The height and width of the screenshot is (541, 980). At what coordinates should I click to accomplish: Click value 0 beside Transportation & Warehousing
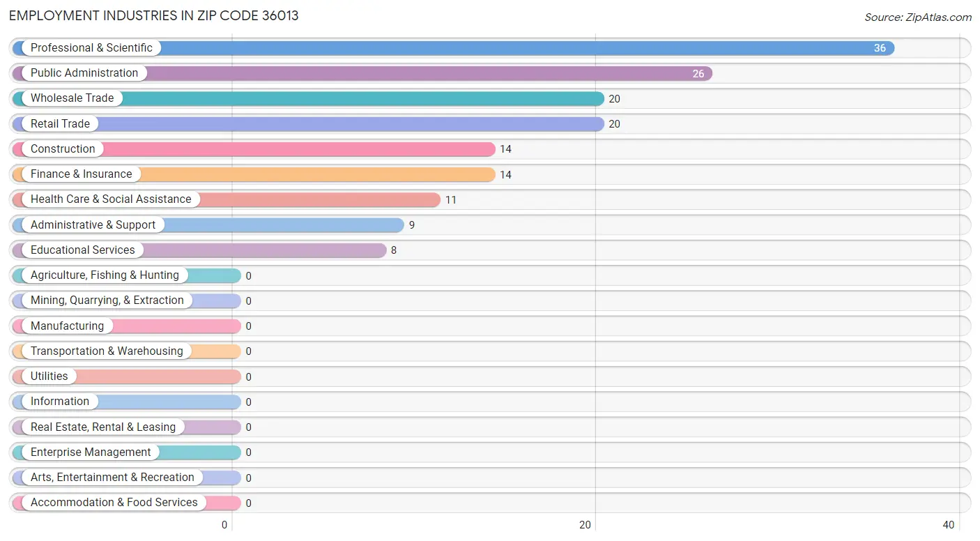tap(248, 351)
